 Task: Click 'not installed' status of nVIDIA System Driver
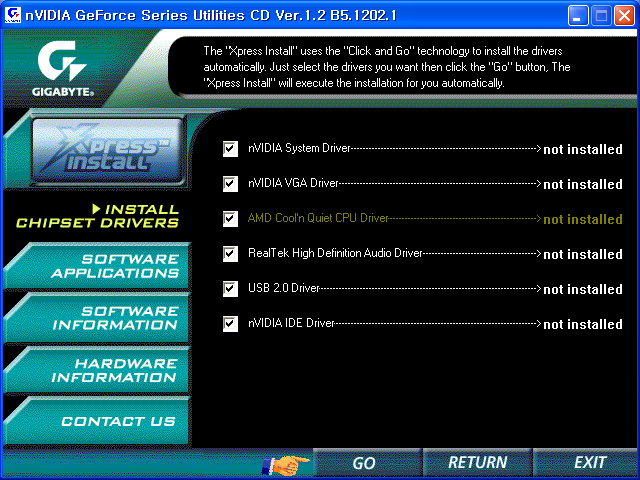[x=583, y=149]
